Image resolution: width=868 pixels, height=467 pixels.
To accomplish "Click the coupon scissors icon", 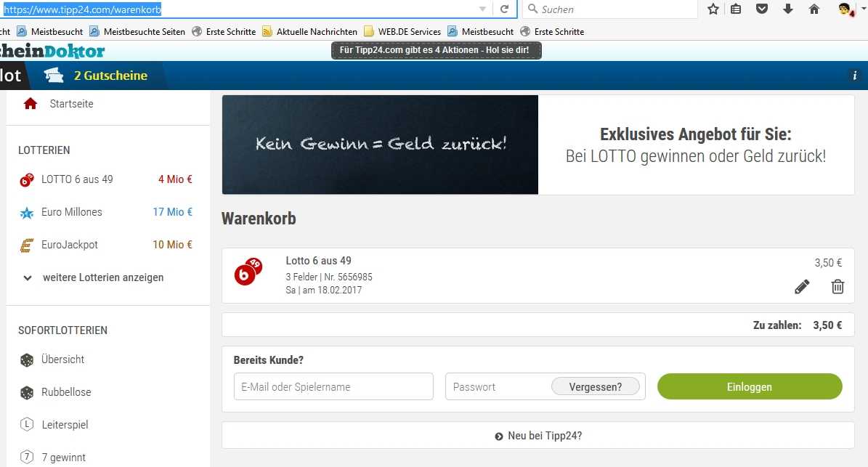I will (54, 75).
